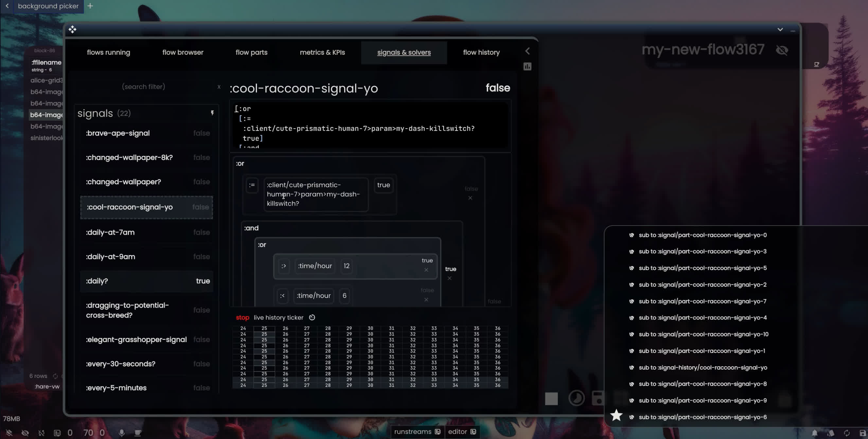Click the white star icon
This screenshot has width=868, height=439.
tap(616, 415)
